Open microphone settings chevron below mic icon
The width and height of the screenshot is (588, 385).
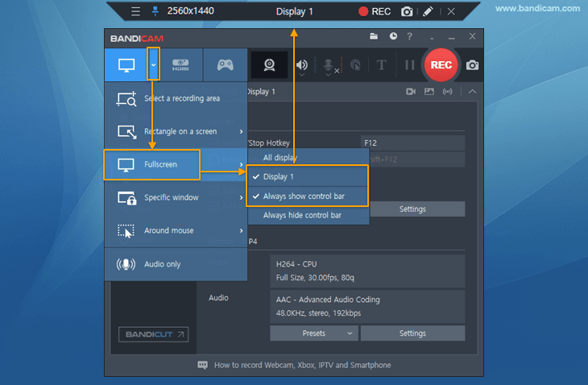click(329, 75)
